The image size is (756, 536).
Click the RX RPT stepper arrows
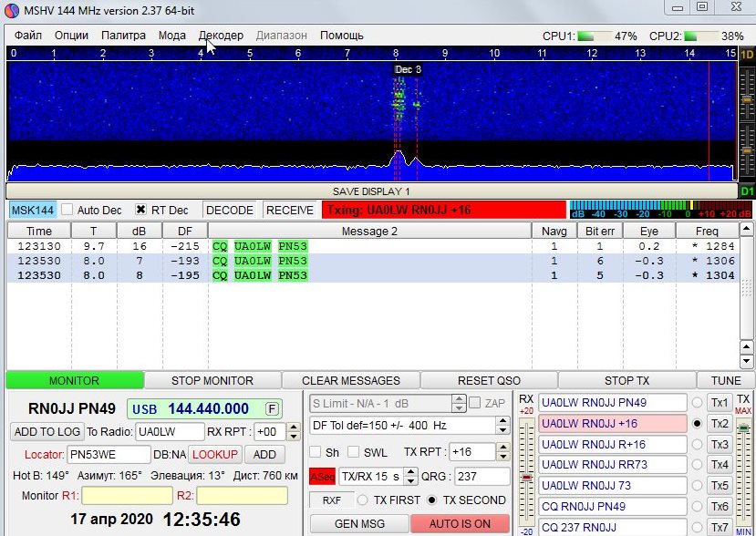pyautogui.click(x=293, y=431)
